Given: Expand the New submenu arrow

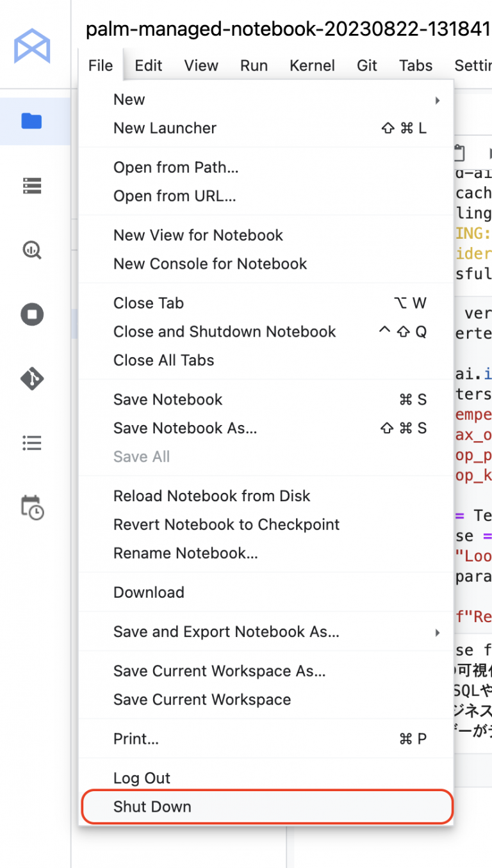Looking at the screenshot, I should coord(438,100).
